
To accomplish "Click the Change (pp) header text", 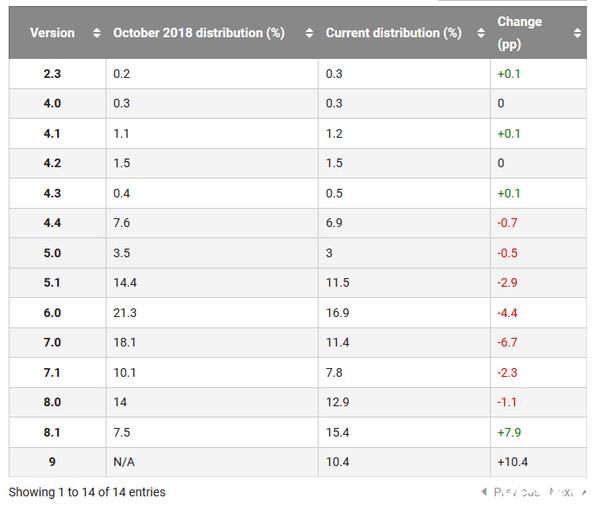I will pos(519,32).
